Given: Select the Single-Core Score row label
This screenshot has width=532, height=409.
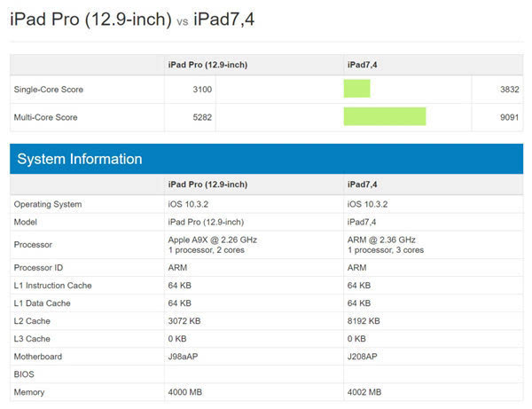Looking at the screenshot, I should (x=49, y=90).
